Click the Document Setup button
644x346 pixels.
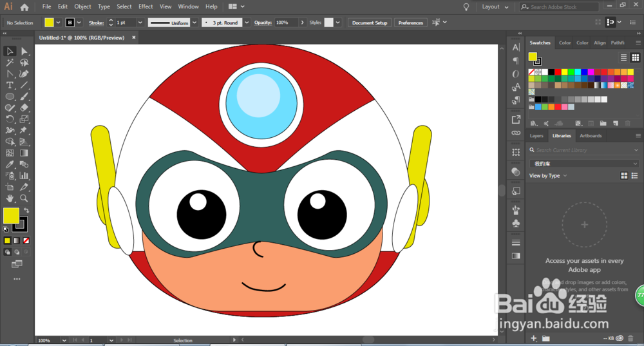(370, 23)
